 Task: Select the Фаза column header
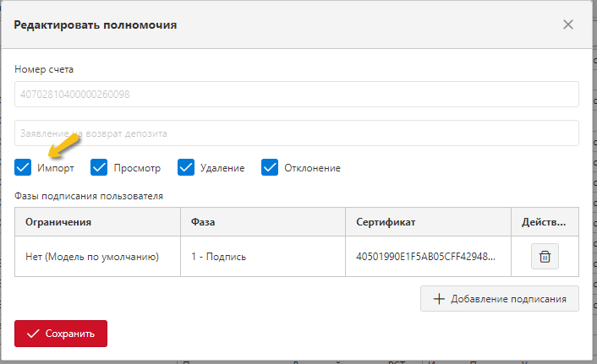click(263, 222)
